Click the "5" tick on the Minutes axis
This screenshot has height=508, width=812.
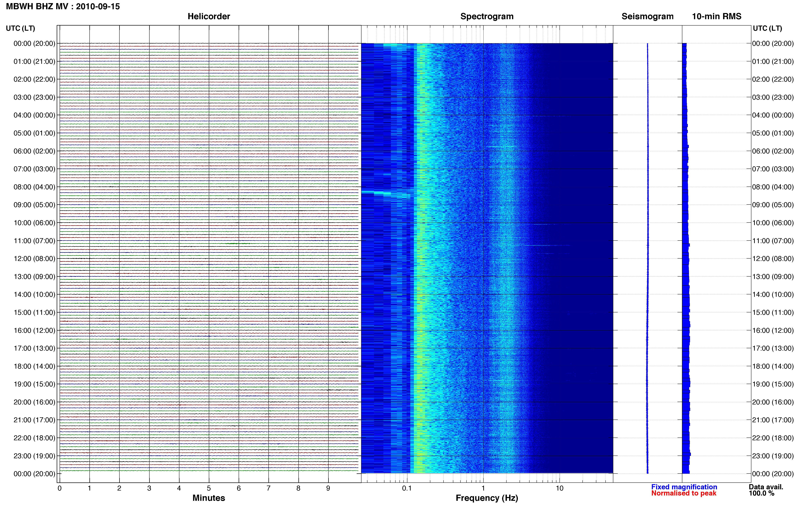(209, 488)
